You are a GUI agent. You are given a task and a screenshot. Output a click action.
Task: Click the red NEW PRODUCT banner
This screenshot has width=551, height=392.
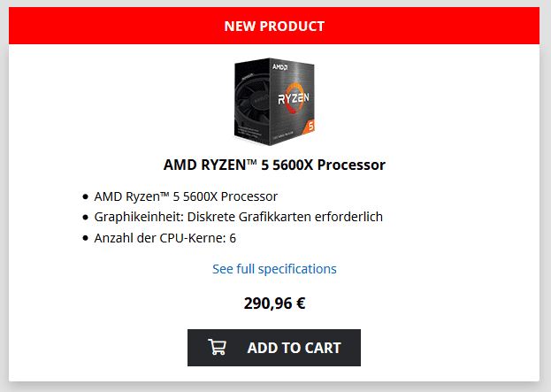(274, 26)
